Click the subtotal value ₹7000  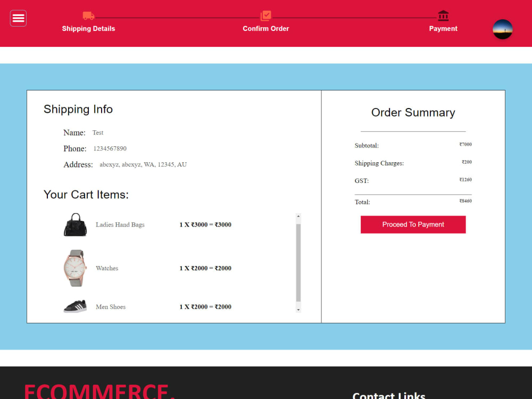[465, 145]
